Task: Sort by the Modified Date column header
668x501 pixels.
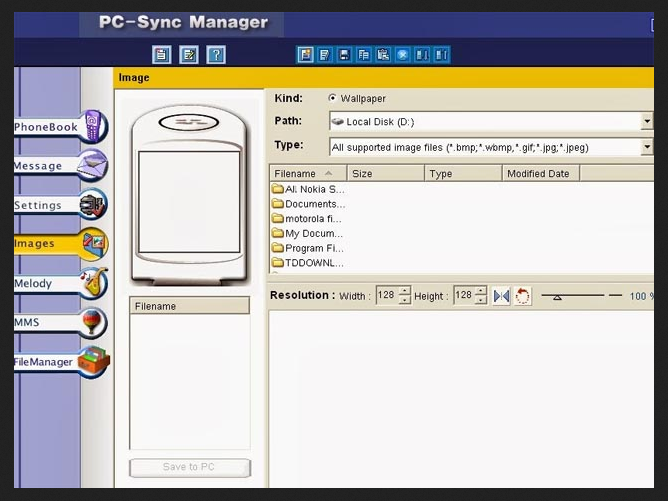Action: click(541, 173)
